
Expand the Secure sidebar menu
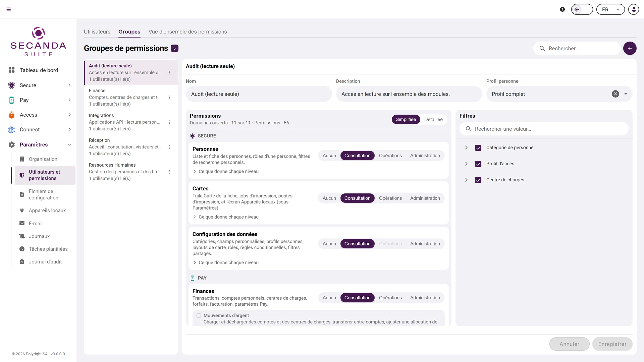(70, 85)
